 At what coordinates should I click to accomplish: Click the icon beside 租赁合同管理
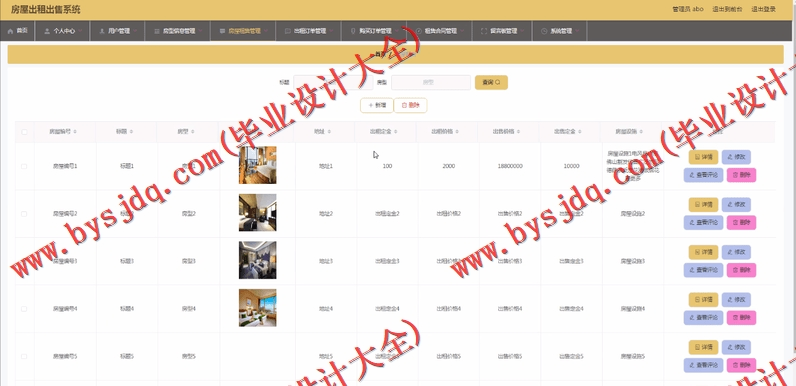point(419,31)
